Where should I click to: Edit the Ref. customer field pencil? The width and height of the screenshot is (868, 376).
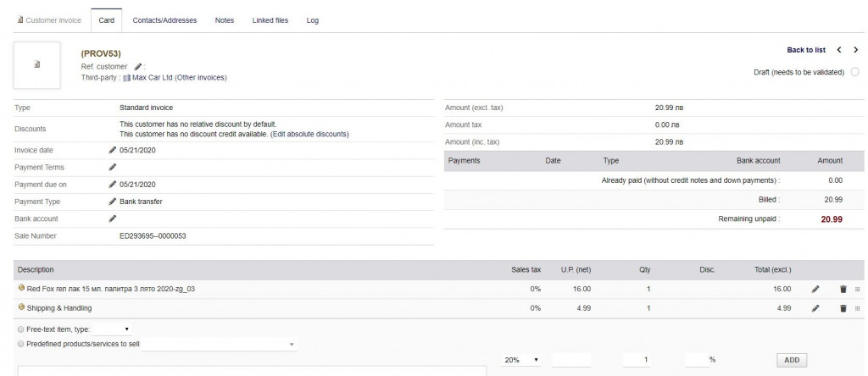pyautogui.click(x=138, y=66)
